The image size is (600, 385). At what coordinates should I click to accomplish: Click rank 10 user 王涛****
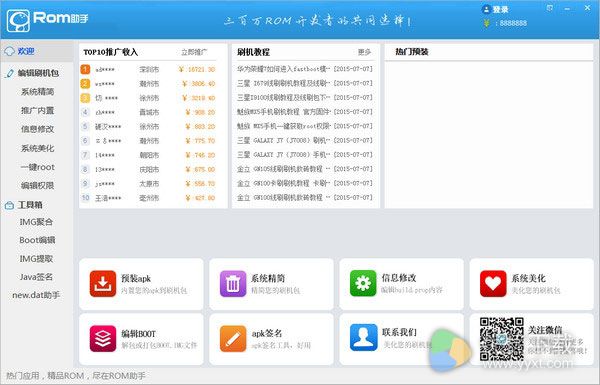coord(108,198)
